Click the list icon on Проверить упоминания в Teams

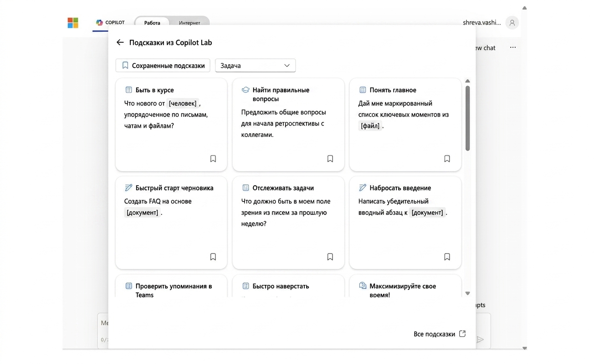coord(128,286)
